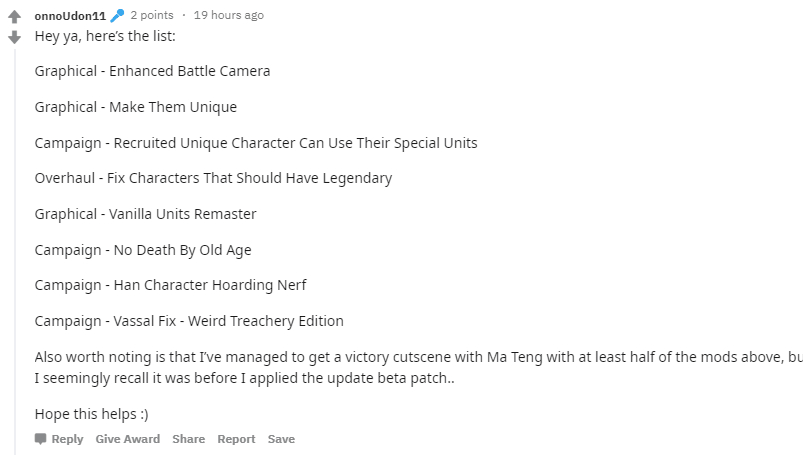
Task: Click the '2 points' score label
Action: pyautogui.click(x=152, y=15)
